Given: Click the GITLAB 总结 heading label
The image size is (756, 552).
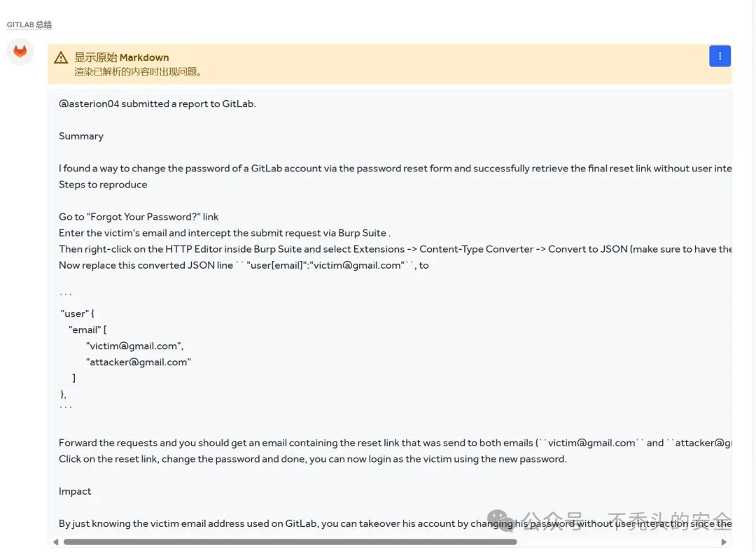Looking at the screenshot, I should pos(29,24).
